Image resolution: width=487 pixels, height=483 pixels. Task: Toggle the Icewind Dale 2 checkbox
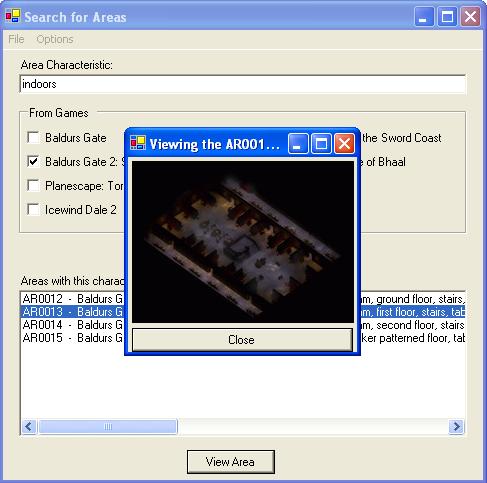pos(33,209)
